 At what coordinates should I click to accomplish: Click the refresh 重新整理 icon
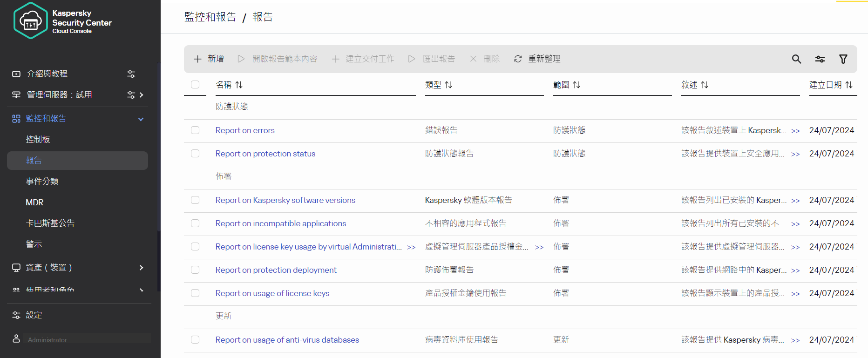pos(518,59)
